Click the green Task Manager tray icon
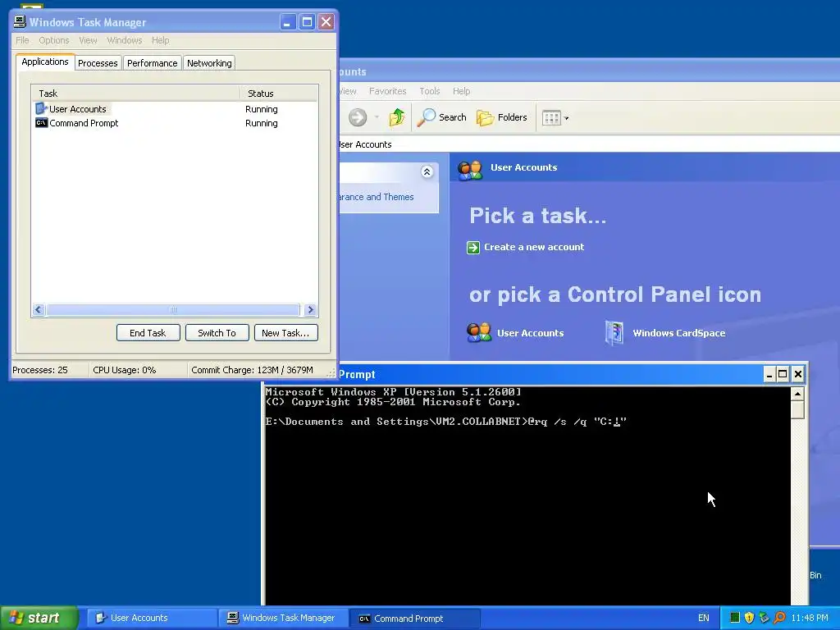 [x=735, y=618]
